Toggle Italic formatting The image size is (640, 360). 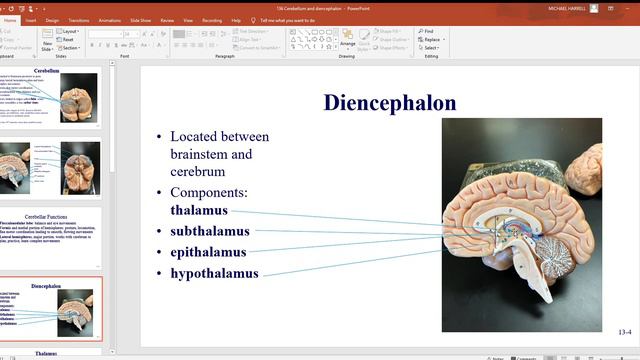(100, 45)
